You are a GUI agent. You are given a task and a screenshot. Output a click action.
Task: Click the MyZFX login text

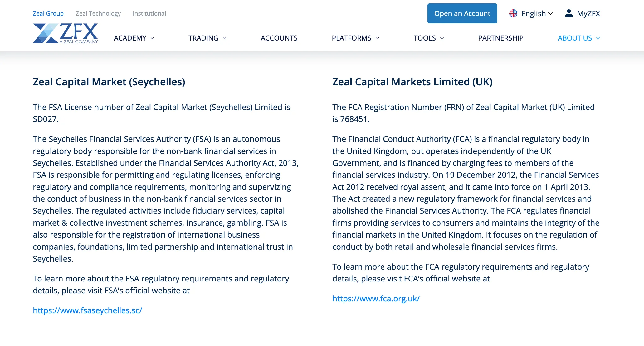[x=588, y=13]
